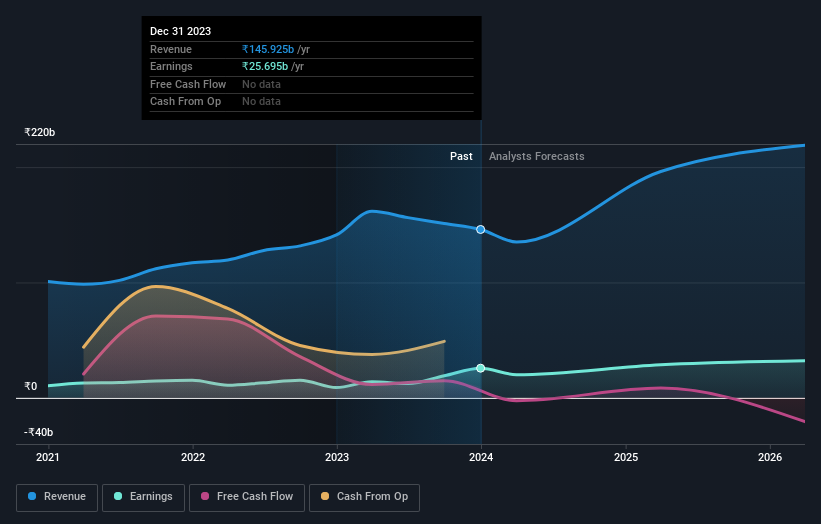821x524 pixels.
Task: Click the Revenue row label in tooltip
Action: click(171, 49)
